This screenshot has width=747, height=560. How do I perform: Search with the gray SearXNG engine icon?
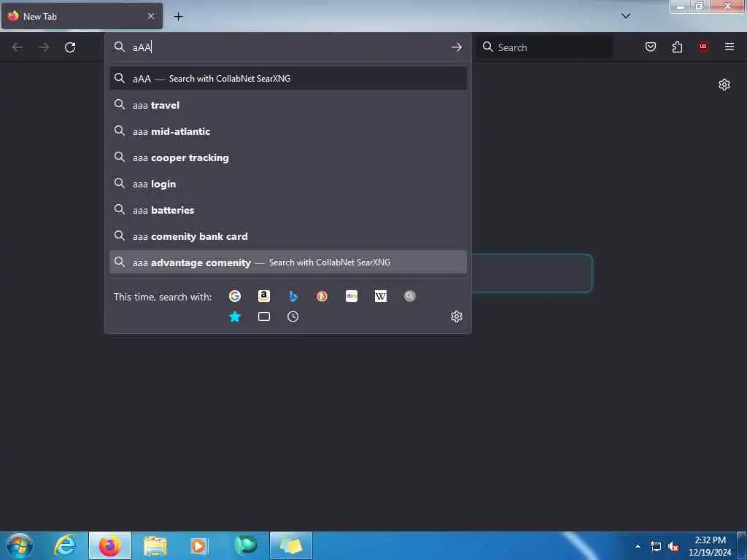click(410, 296)
